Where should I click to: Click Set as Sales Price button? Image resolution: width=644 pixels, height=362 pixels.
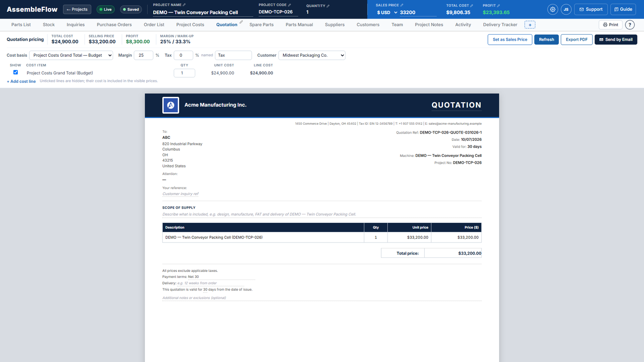510,39
